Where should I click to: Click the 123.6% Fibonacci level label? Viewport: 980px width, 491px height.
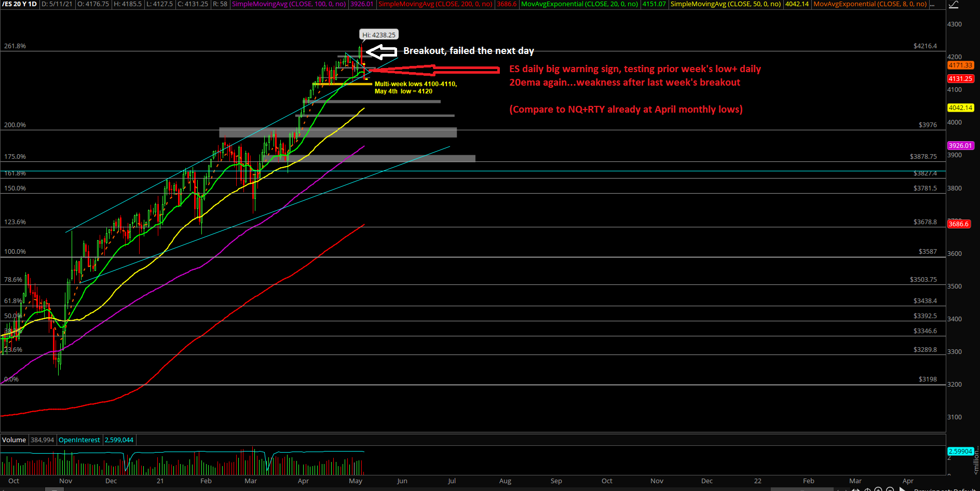click(15, 222)
